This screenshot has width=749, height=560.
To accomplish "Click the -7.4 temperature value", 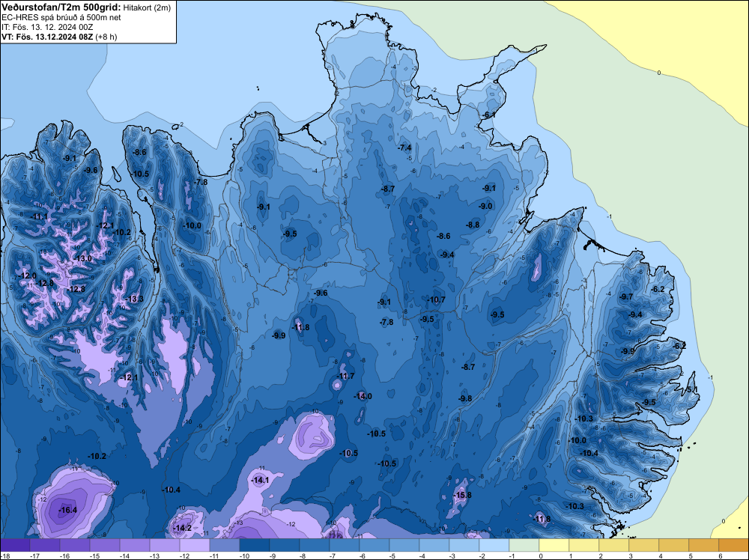I will point(404,147).
